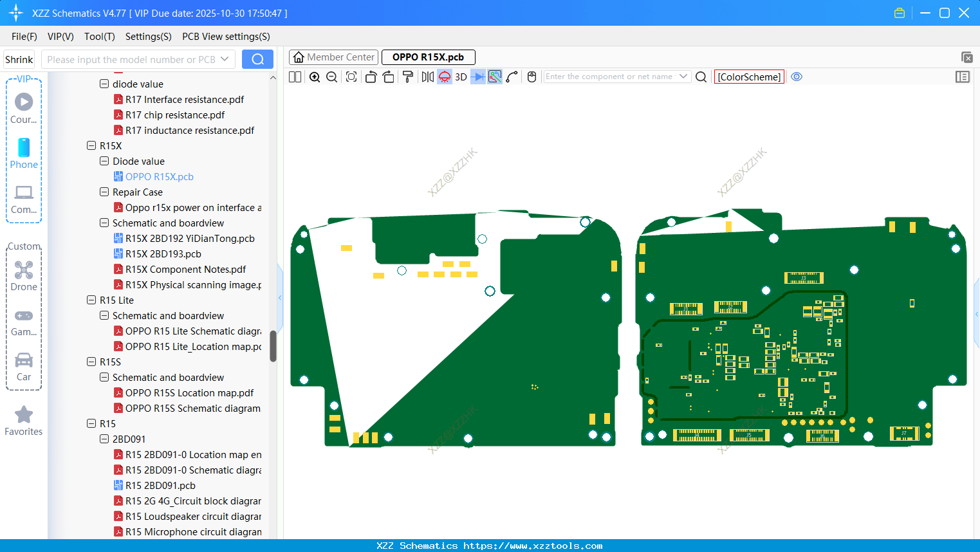Open the Car category
Viewport: 980px width, 552px height.
[x=24, y=367]
